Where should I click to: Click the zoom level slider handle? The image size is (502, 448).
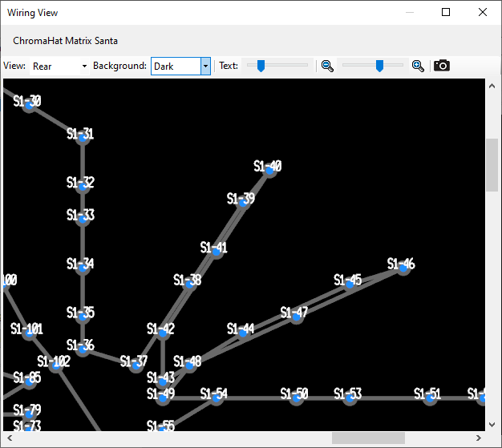tap(379, 66)
